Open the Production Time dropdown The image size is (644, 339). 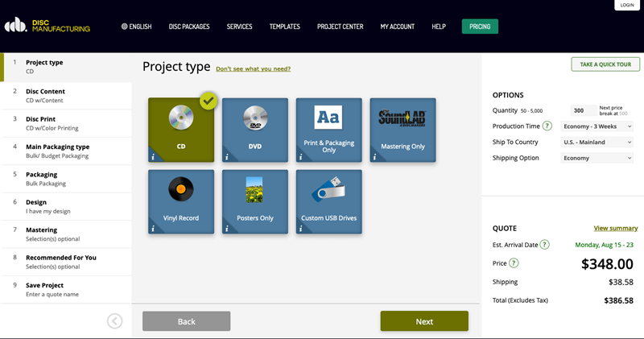coord(597,126)
